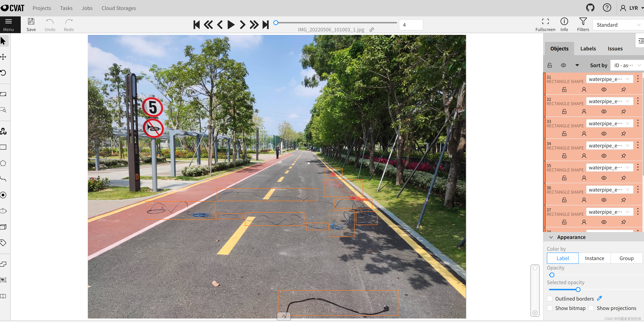
Task: Open annotation Filters
Action: click(x=583, y=25)
